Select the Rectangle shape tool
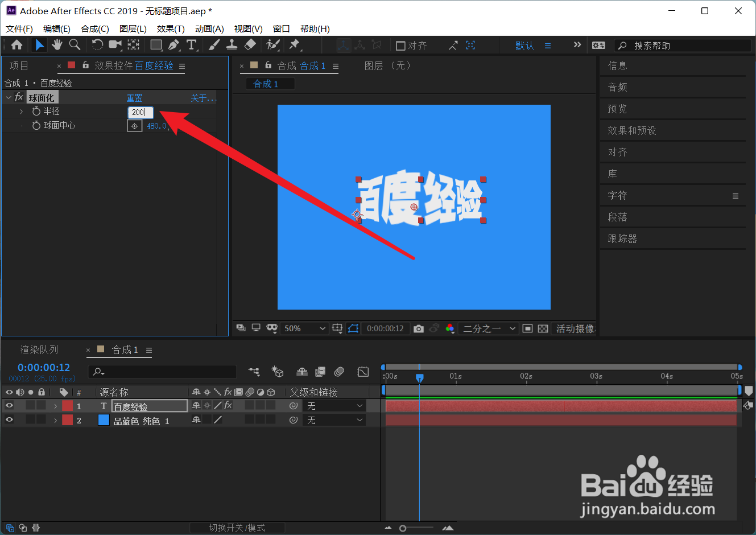756x535 pixels. click(x=156, y=45)
